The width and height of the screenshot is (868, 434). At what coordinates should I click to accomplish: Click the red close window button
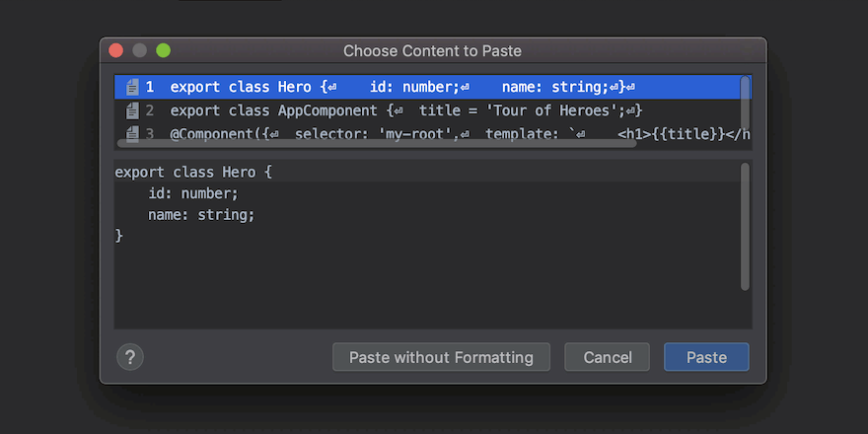[x=116, y=50]
